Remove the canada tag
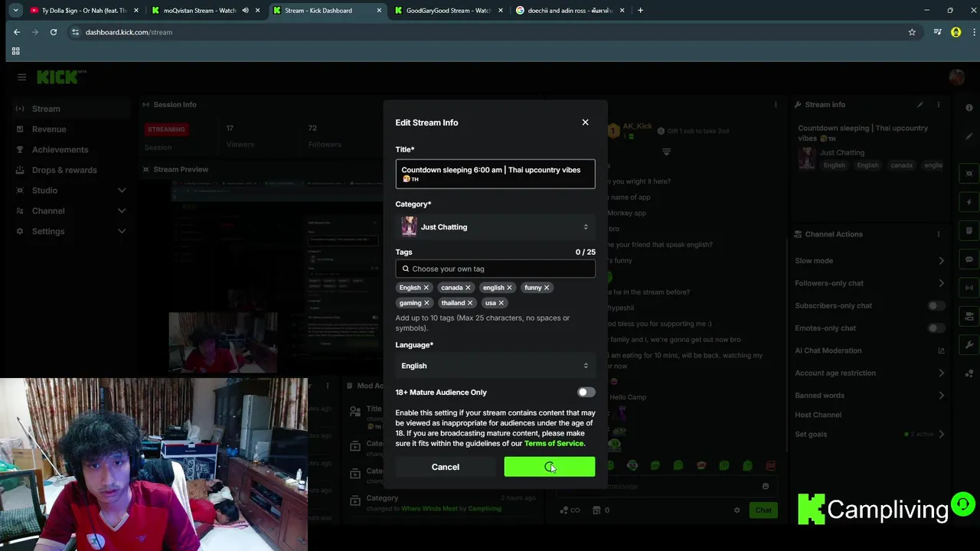Viewport: 980px width, 551px height. 468,288
